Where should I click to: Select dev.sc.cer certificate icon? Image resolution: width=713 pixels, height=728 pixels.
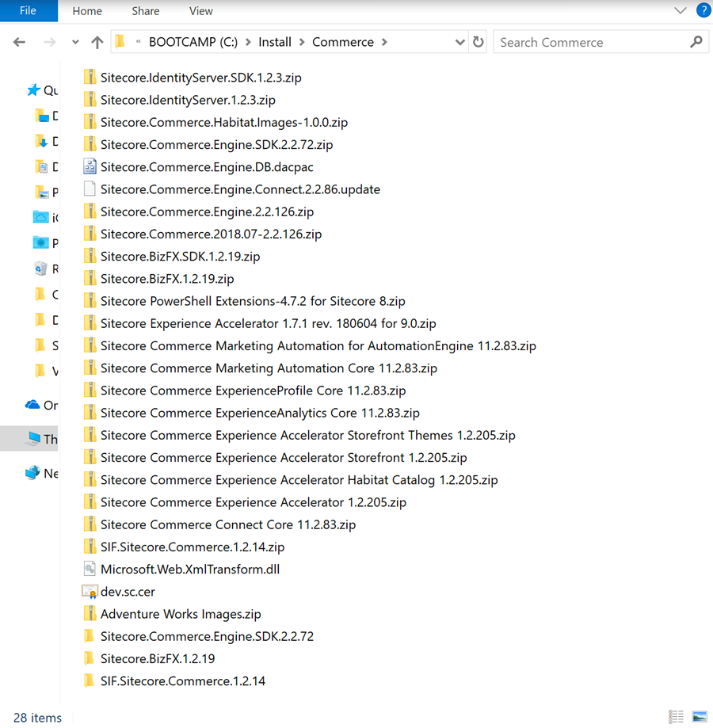[x=90, y=592]
